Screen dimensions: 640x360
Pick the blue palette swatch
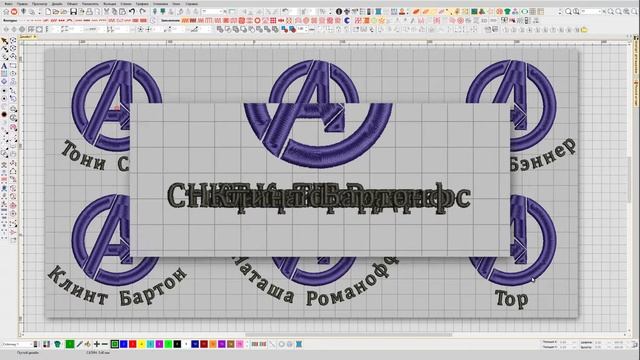(123, 344)
